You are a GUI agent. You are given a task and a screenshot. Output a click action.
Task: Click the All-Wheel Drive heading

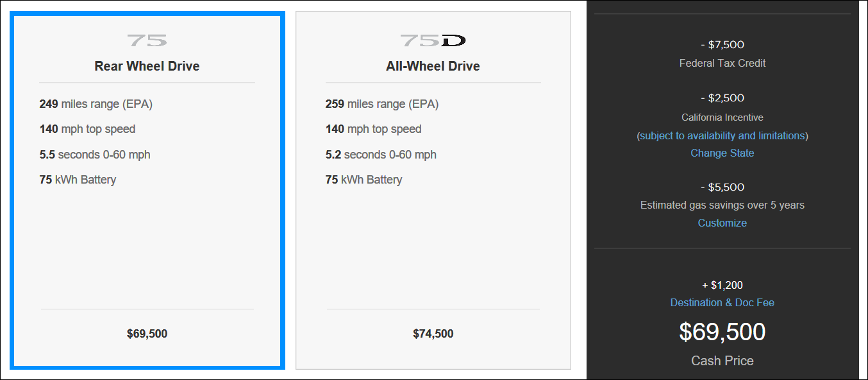[433, 66]
